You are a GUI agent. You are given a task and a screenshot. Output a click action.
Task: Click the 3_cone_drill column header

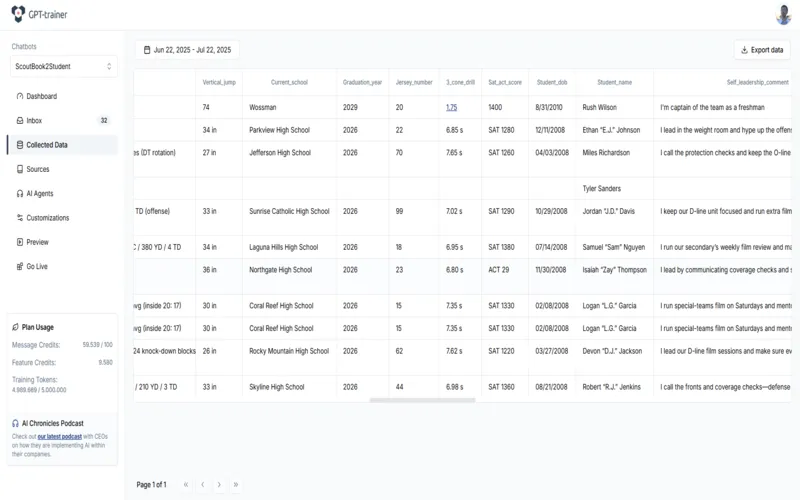pos(460,82)
